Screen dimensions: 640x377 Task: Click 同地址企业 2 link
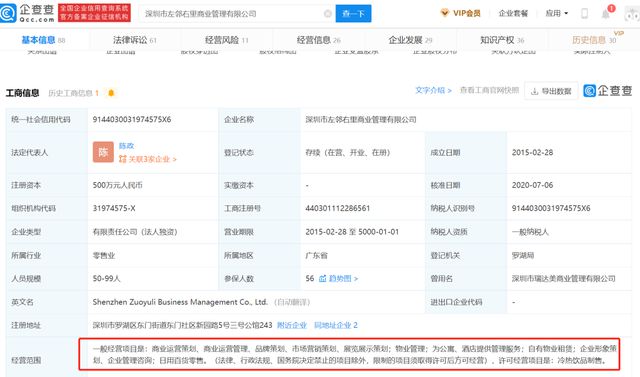336,325
